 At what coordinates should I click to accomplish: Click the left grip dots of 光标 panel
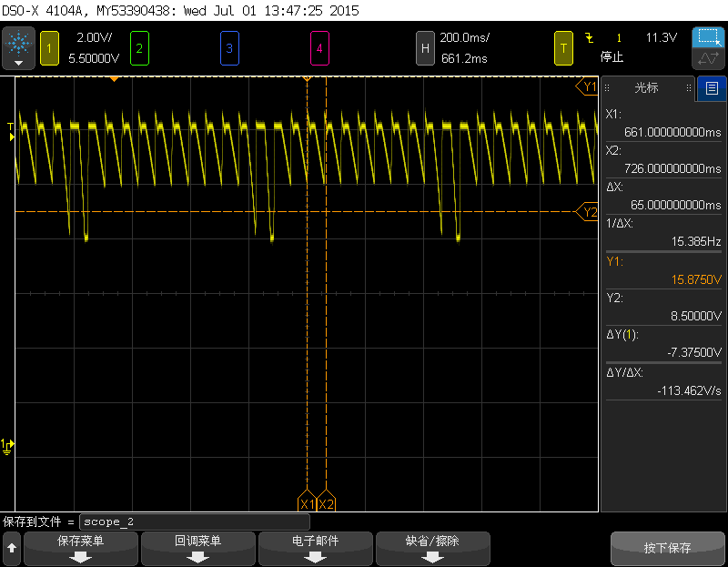coord(607,87)
